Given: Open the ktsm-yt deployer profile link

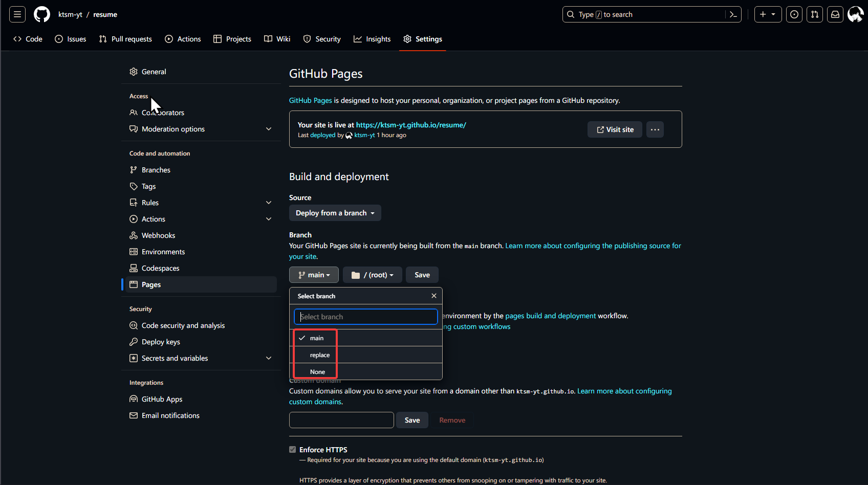Looking at the screenshot, I should click(365, 135).
